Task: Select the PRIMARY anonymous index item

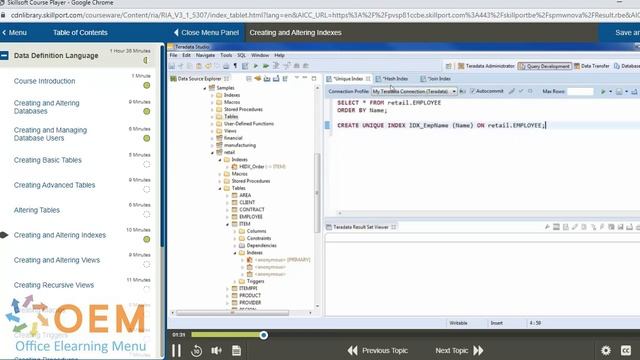Action: 278,260
